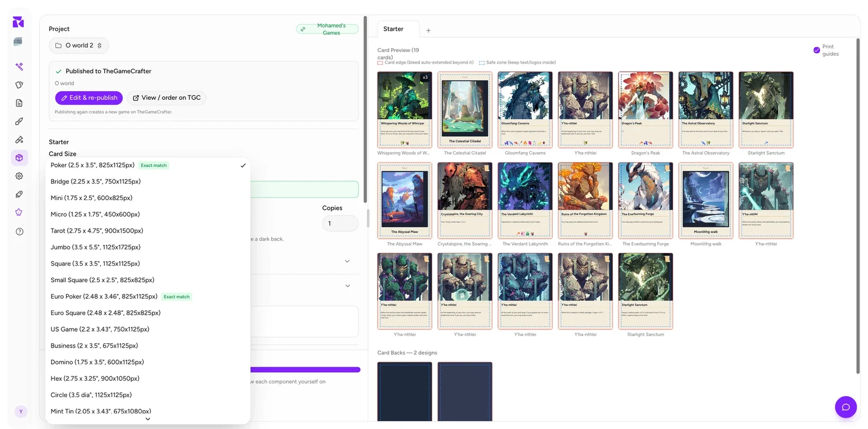This screenshot has height=429, width=868.
Task: Choose Mini card size option
Action: [x=148, y=198]
